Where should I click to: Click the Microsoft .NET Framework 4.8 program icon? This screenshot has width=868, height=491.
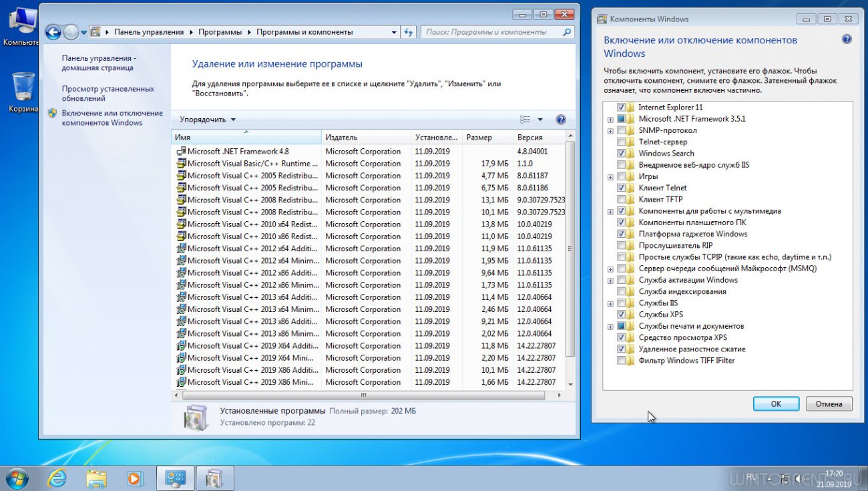click(x=181, y=152)
